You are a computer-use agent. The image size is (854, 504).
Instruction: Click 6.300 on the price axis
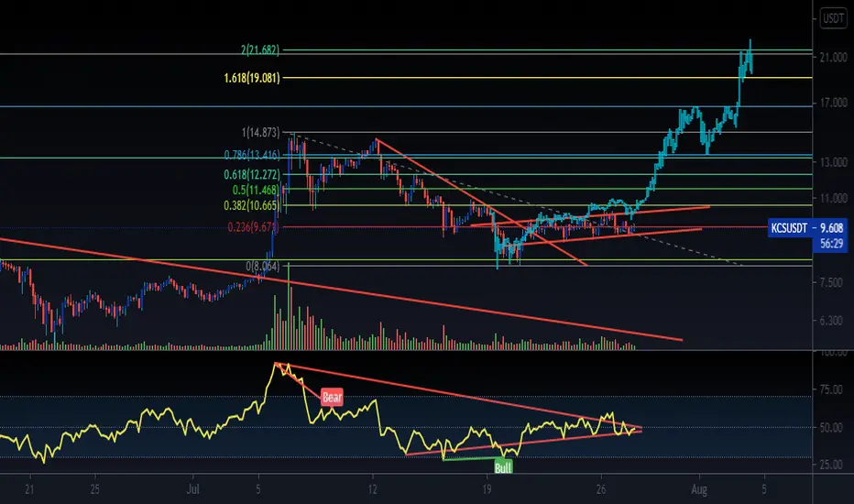click(x=833, y=321)
